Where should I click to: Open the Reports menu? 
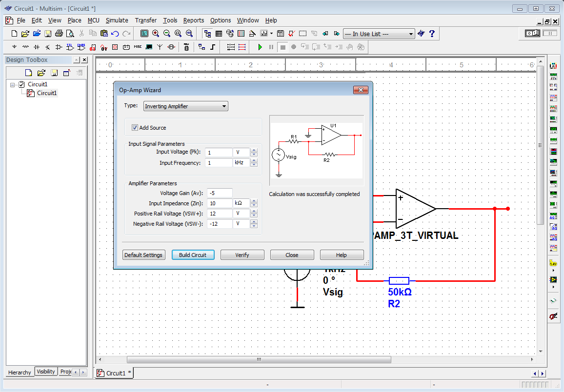pyautogui.click(x=194, y=20)
